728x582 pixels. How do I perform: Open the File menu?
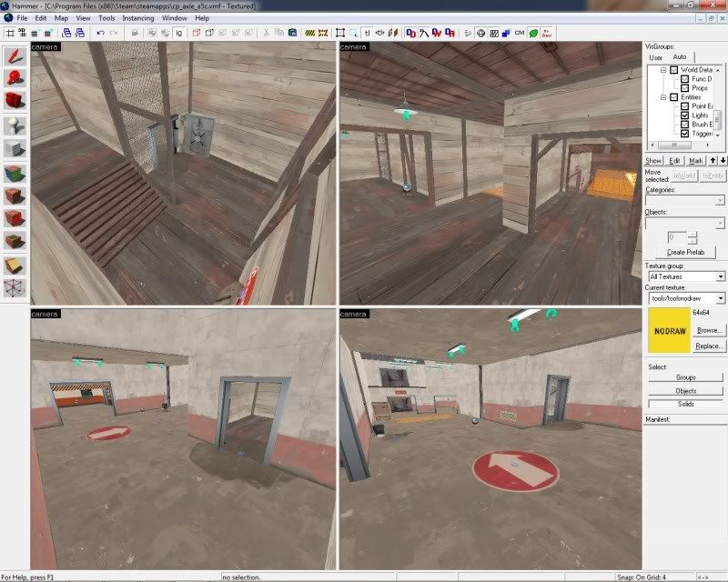tap(22, 18)
